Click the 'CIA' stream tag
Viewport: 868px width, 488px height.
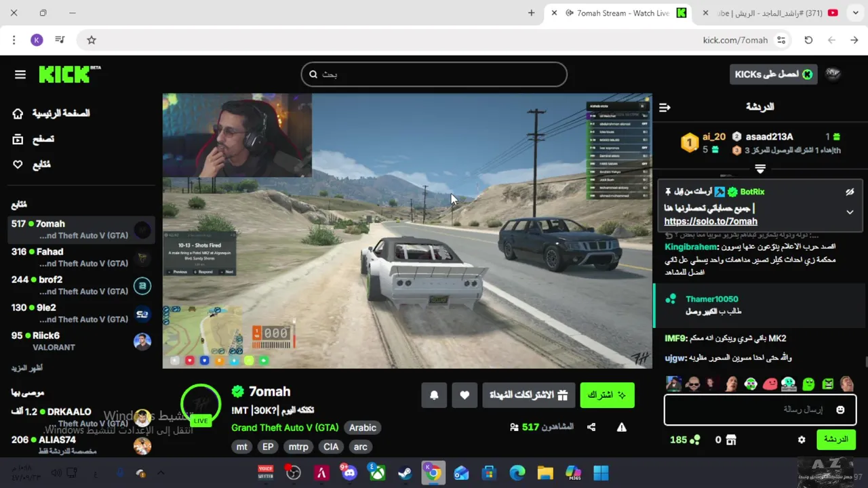(x=331, y=447)
